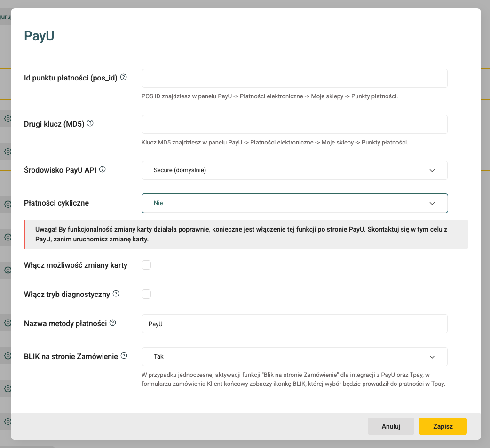
Task: Click the Płatności cykliczne label text
Action: tap(56, 203)
